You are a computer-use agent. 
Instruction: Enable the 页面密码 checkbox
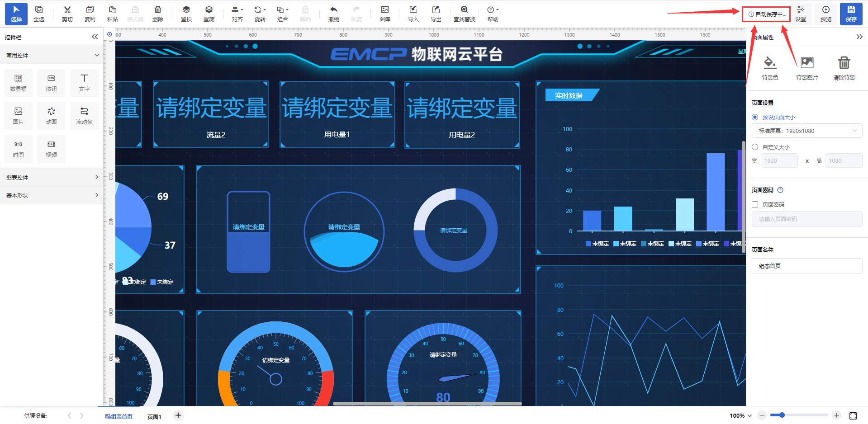(755, 204)
